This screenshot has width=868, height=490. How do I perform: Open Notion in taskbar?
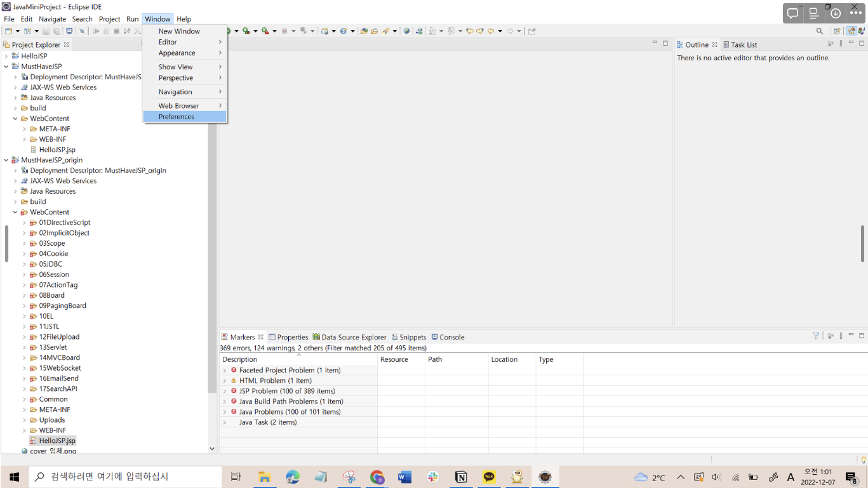click(x=461, y=477)
